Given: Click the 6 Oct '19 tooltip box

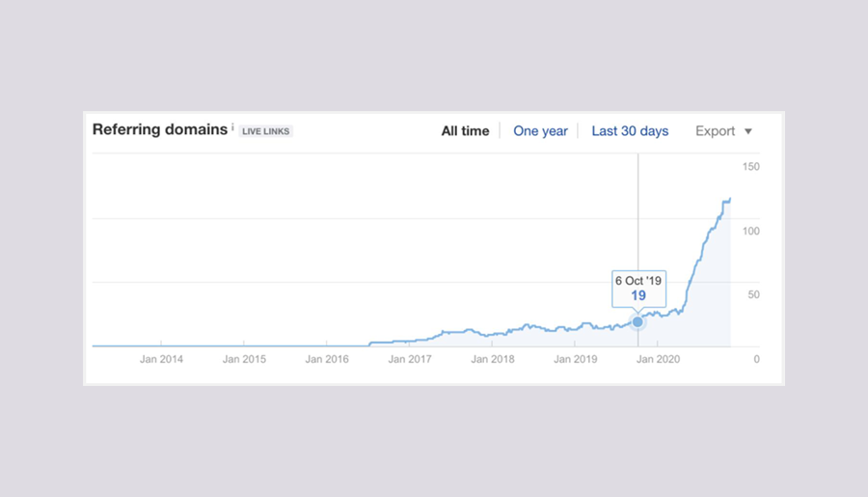Looking at the screenshot, I should (x=637, y=289).
